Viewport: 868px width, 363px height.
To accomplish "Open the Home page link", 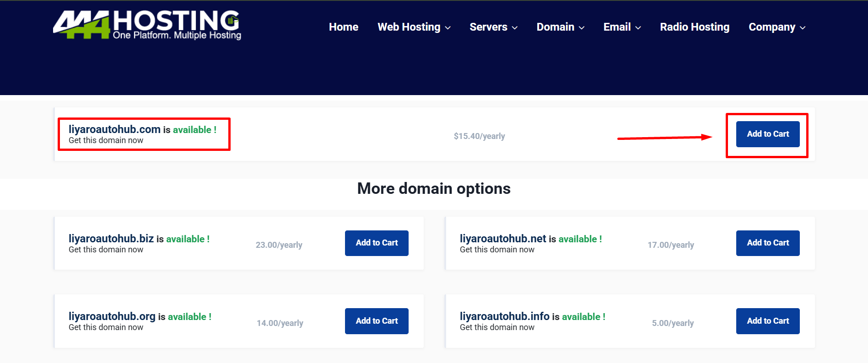I will (343, 27).
